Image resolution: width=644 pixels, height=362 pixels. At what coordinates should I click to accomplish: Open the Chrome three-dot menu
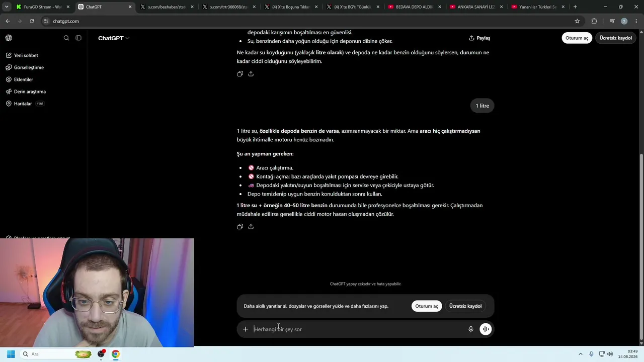[x=636, y=21]
